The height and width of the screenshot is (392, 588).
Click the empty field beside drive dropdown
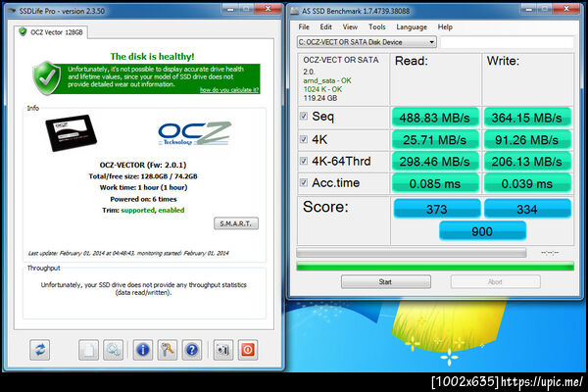point(507,42)
